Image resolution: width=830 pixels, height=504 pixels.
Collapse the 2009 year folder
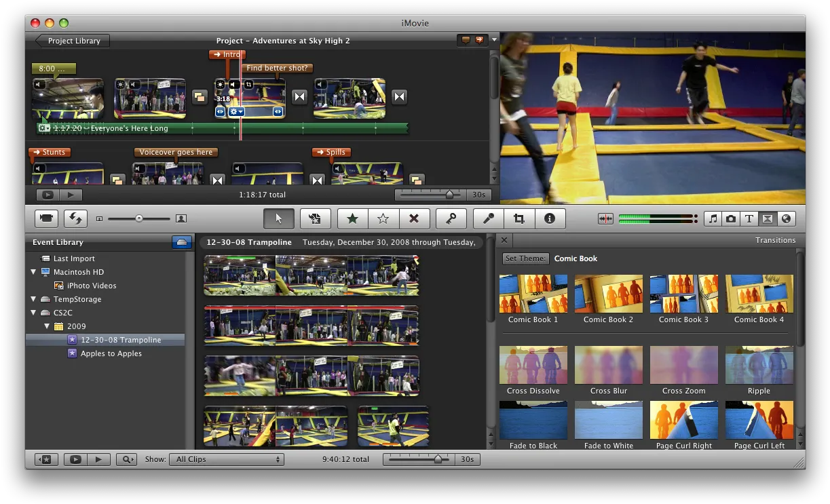46,326
